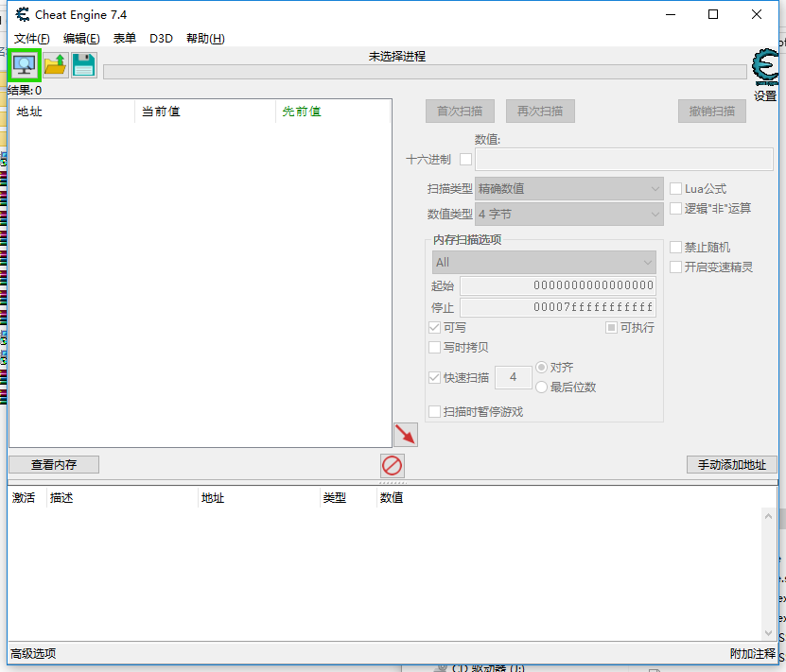The image size is (786, 672).
Task: Click 附加注释 in status bar
Action: pyautogui.click(x=752, y=653)
